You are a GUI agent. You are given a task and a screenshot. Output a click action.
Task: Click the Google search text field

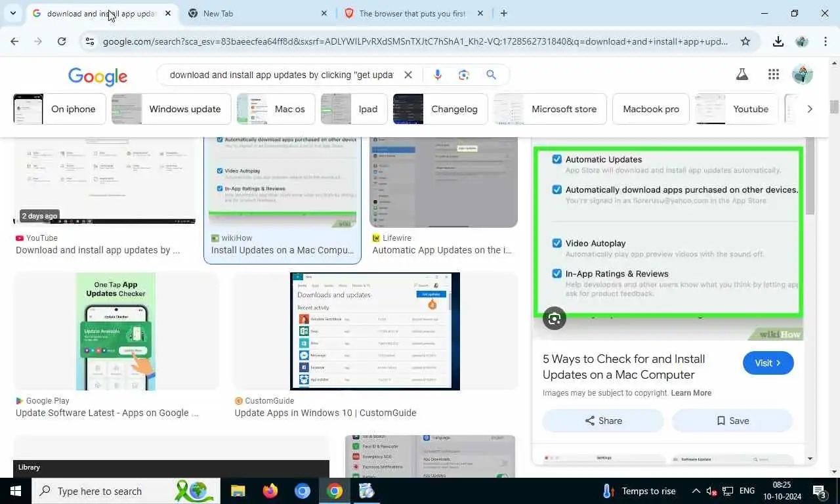[x=281, y=75]
